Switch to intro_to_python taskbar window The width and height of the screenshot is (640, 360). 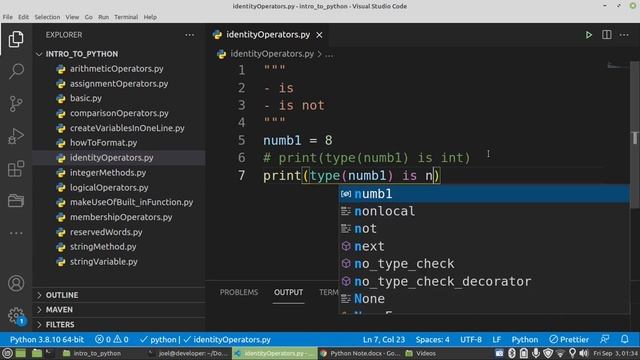(93, 353)
